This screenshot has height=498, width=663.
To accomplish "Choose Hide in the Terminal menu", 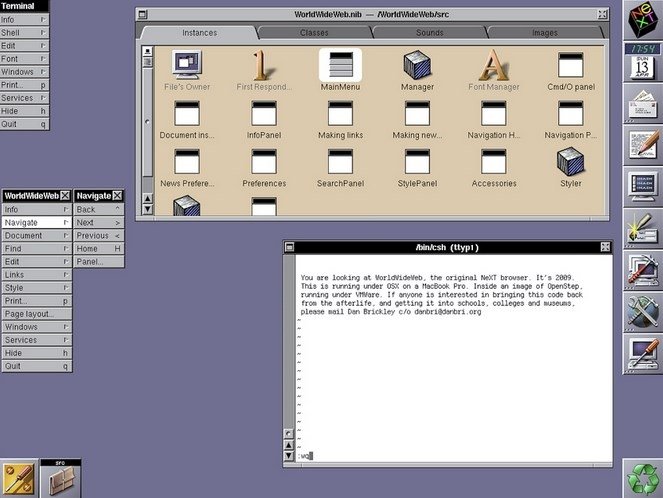I will click(25, 111).
